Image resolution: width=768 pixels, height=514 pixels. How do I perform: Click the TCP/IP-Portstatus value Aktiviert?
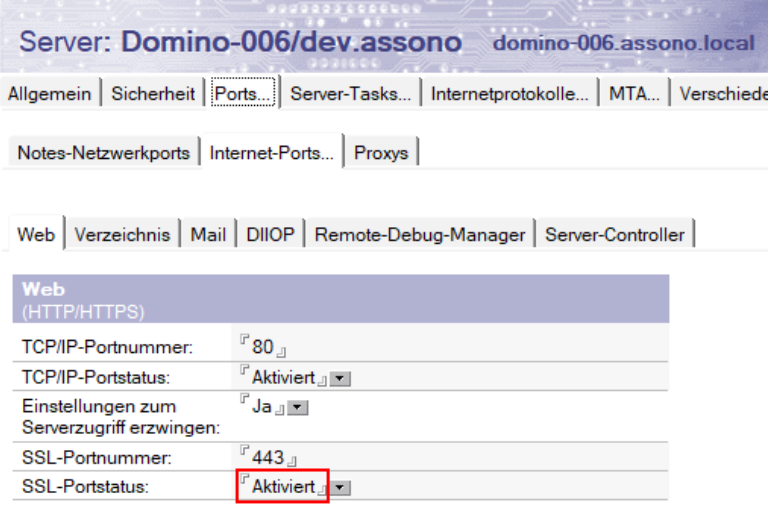coord(283,377)
